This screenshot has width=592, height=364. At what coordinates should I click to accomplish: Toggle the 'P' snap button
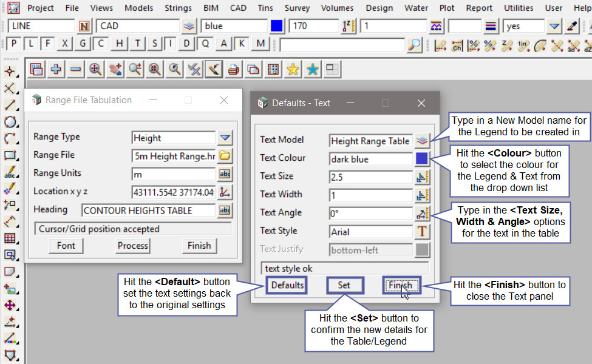[x=13, y=44]
